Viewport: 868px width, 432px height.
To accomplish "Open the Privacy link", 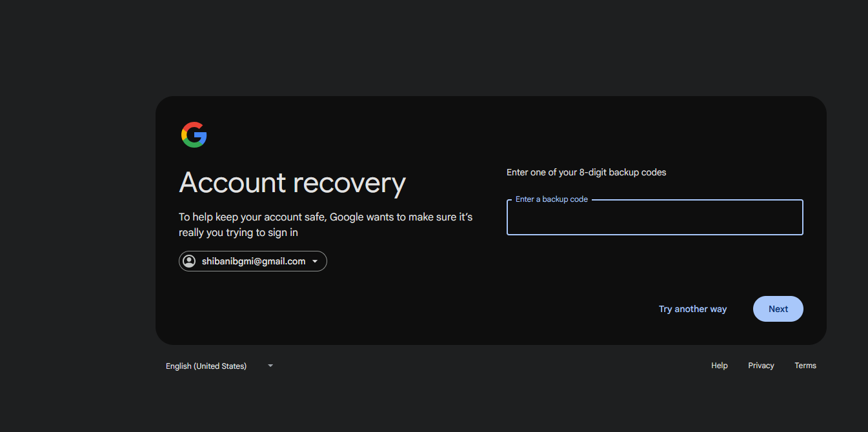I will 761,366.
